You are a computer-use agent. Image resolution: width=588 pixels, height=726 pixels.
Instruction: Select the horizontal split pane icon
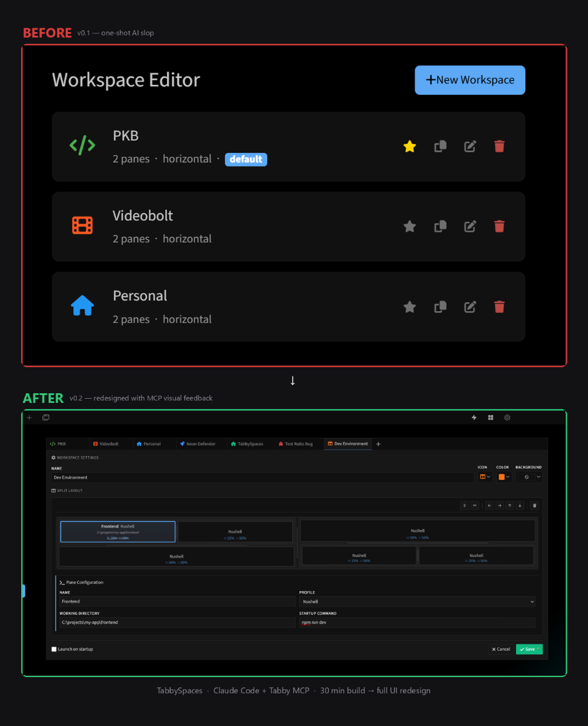475,505
